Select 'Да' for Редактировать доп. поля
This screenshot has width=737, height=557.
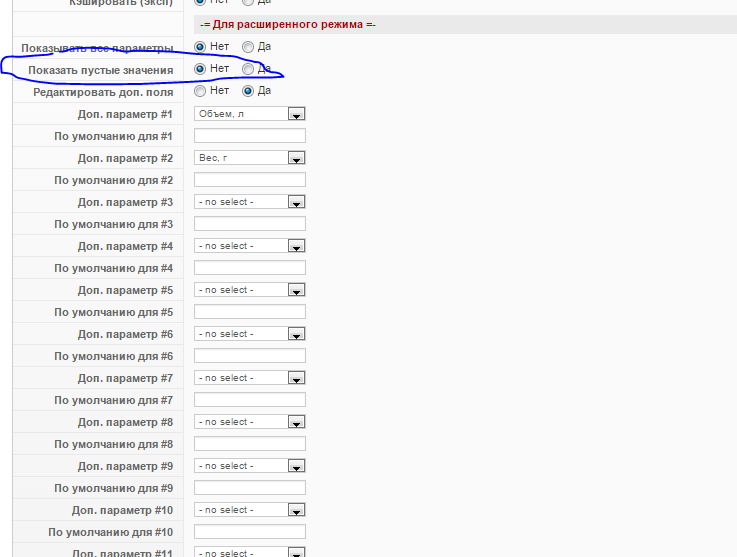[248, 91]
